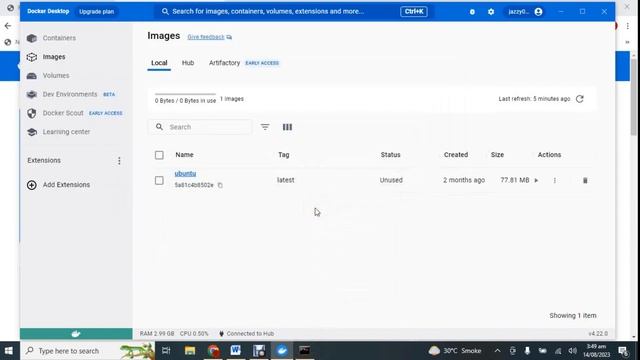This screenshot has width=640, height=360.
Task: Click the RAM usage status text
Action: click(x=157, y=333)
